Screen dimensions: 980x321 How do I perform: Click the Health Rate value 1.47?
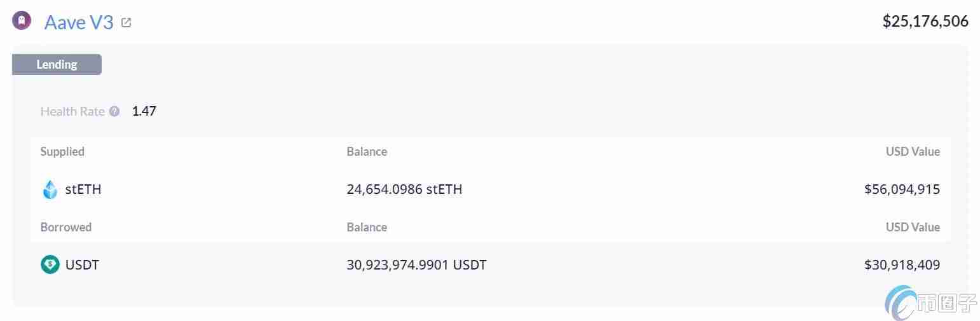pos(144,111)
